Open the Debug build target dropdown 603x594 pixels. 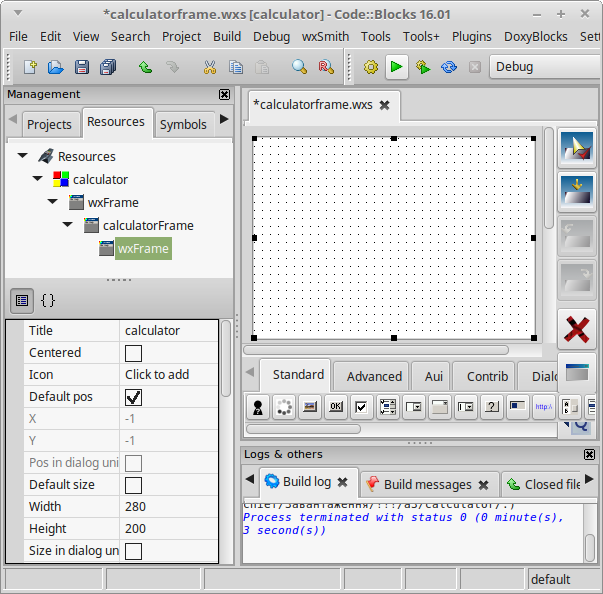click(x=545, y=67)
